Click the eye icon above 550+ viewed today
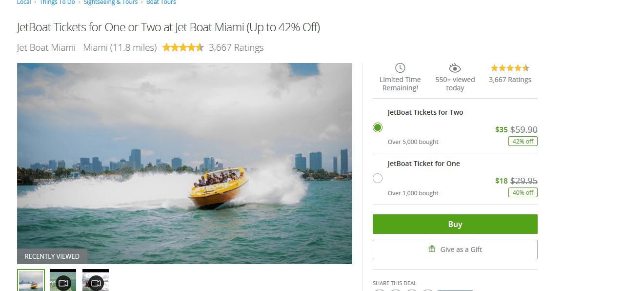Image resolution: width=644 pixels, height=291 pixels. (455, 68)
